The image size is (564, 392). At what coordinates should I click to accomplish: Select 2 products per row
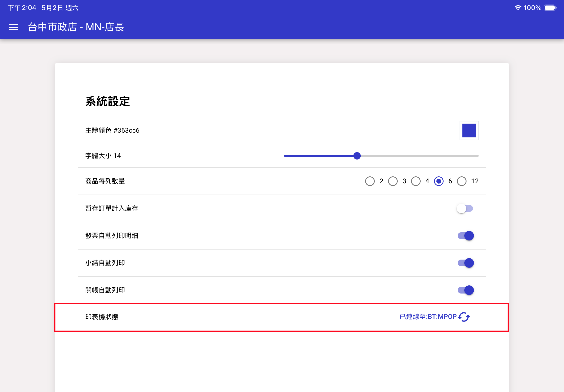pyautogui.click(x=370, y=181)
